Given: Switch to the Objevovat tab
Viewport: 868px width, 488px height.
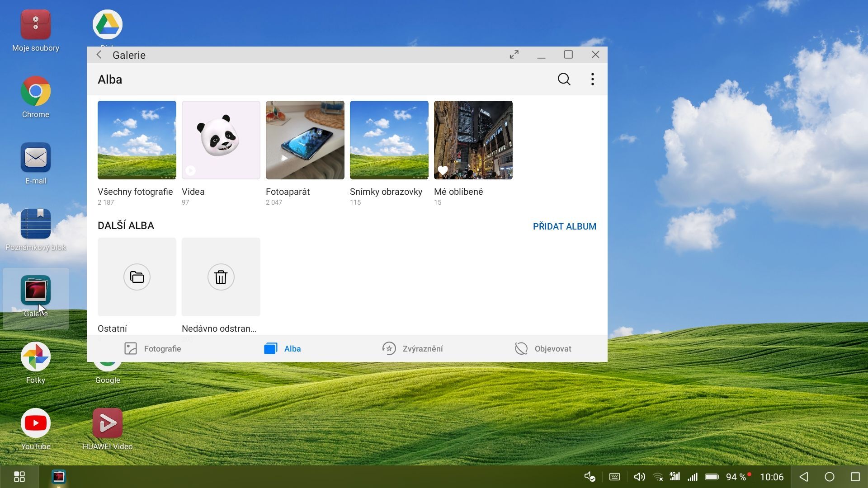Looking at the screenshot, I should point(543,348).
